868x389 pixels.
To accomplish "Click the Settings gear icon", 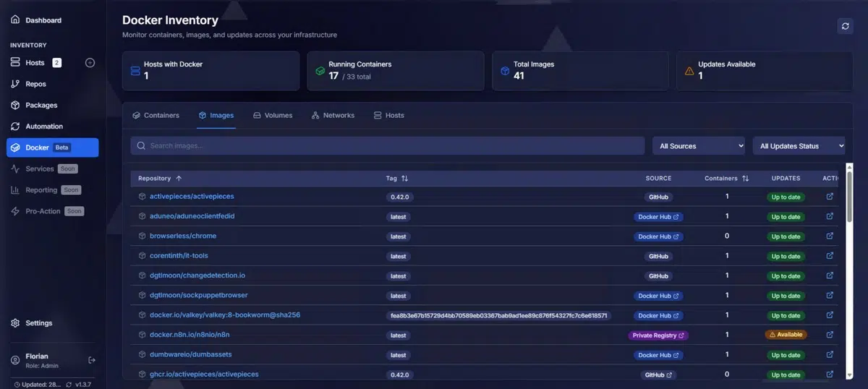I will tap(15, 323).
